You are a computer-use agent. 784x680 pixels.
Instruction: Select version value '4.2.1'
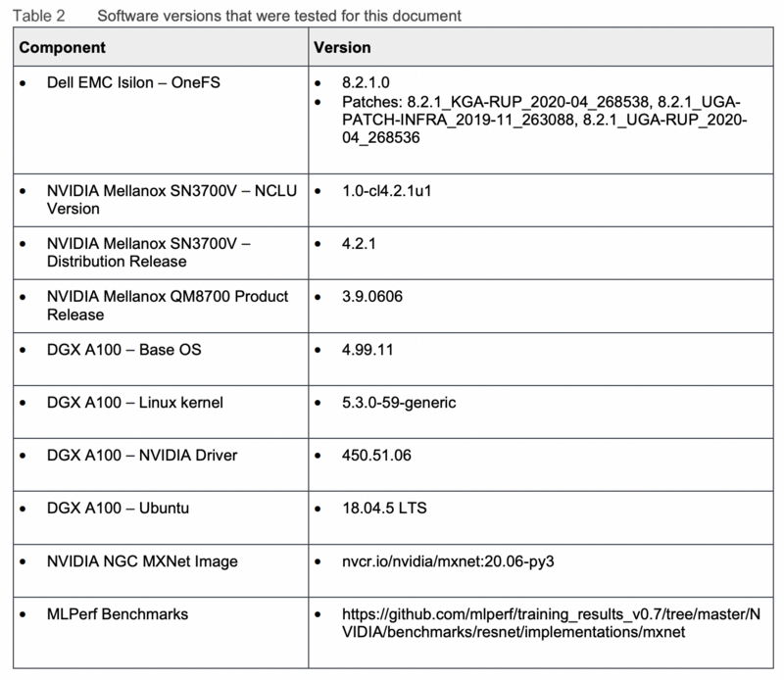pyautogui.click(x=359, y=244)
